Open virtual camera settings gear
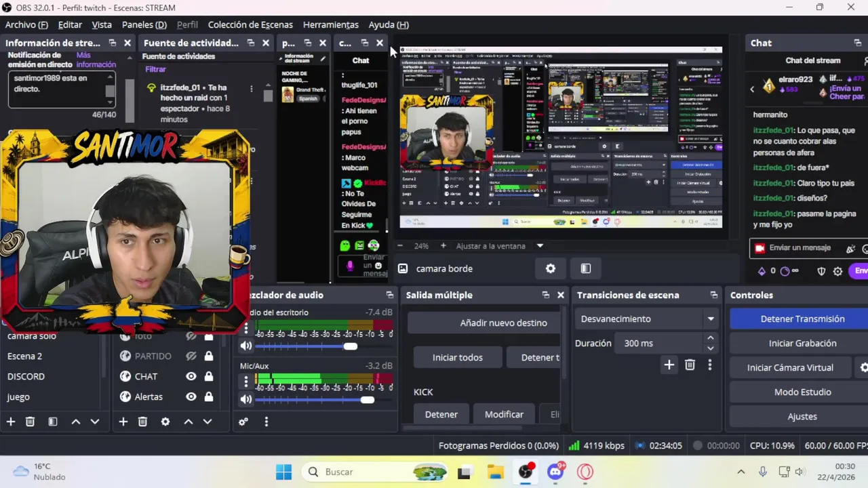The width and height of the screenshot is (868, 488). click(863, 367)
